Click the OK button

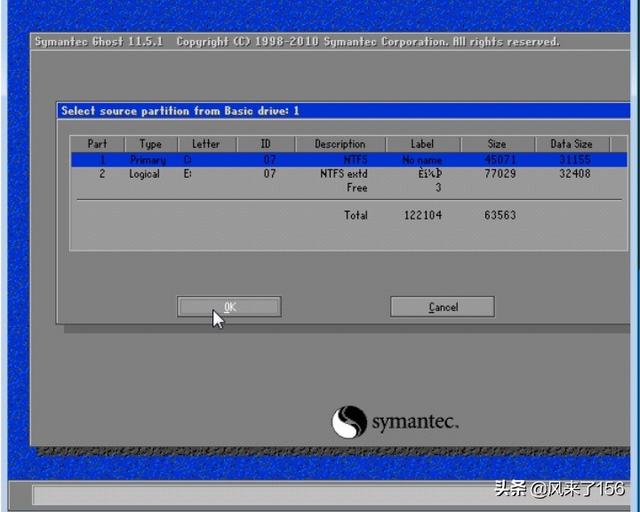229,307
